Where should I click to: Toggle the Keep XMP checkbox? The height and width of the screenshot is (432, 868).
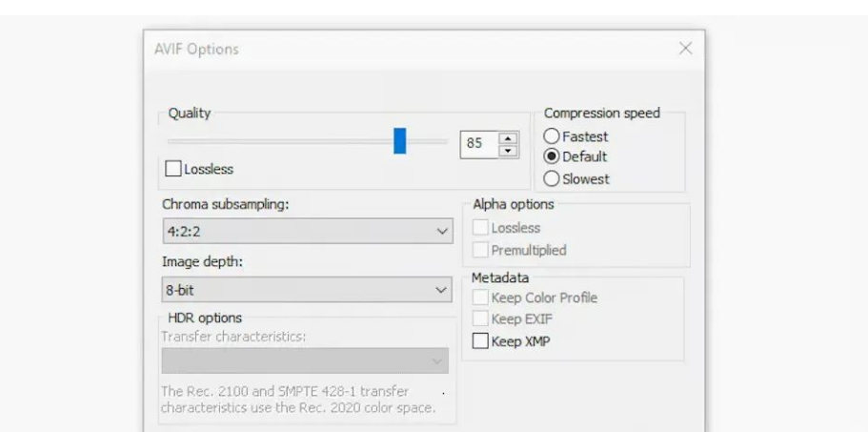click(x=481, y=341)
